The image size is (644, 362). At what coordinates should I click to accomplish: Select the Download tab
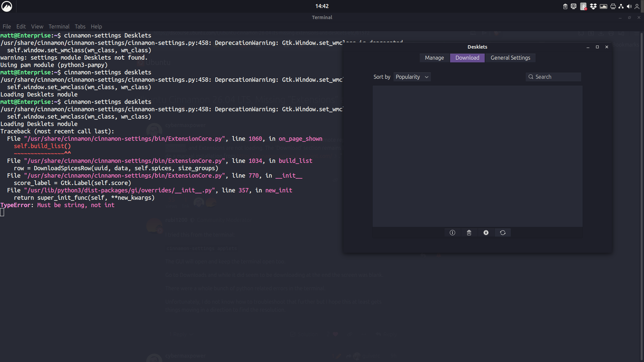point(467,58)
